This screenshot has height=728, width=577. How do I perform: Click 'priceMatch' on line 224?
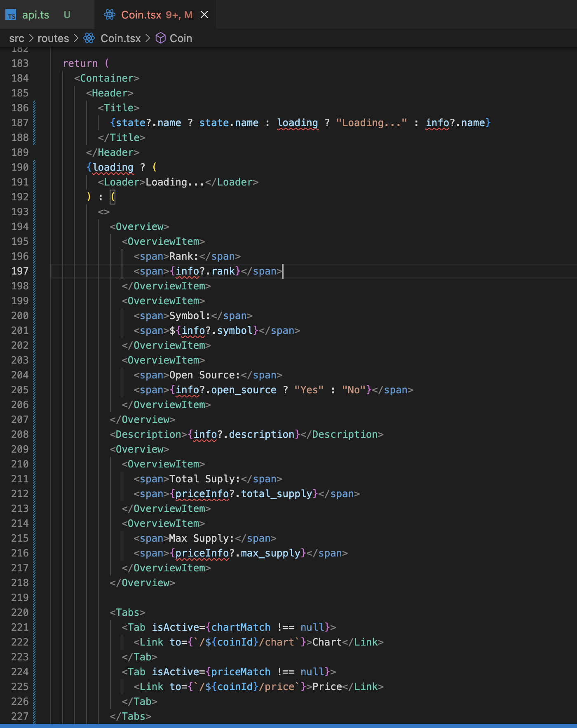241,672
